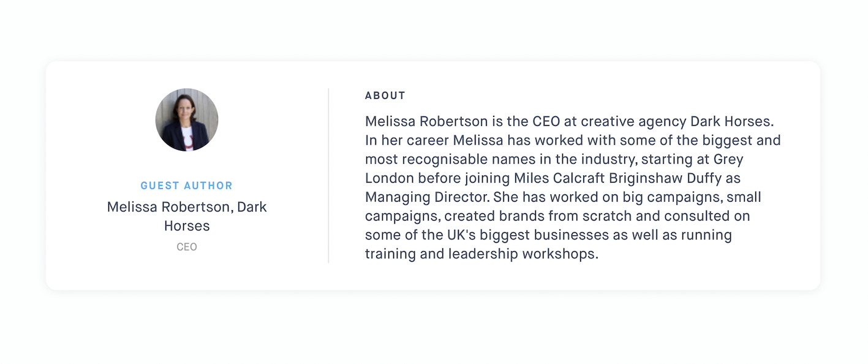Click "Grey" at the end of the third bio line

click(x=728, y=159)
